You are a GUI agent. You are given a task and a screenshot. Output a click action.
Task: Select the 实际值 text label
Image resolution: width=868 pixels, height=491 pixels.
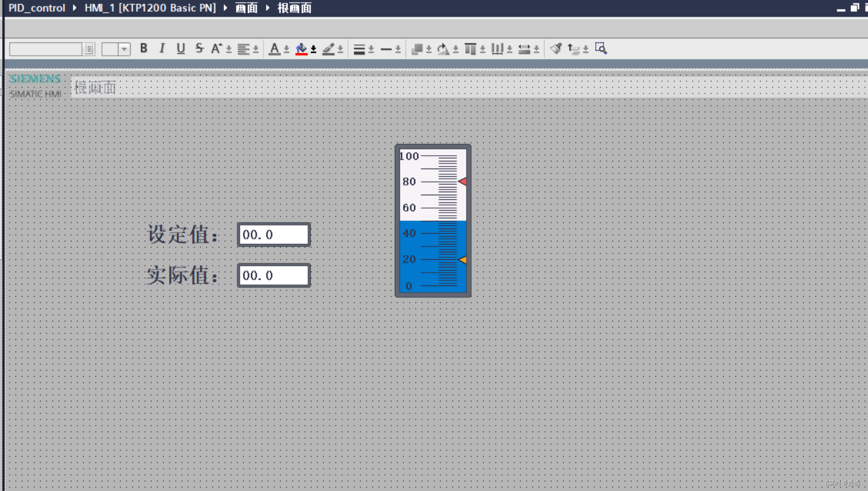pyautogui.click(x=183, y=275)
